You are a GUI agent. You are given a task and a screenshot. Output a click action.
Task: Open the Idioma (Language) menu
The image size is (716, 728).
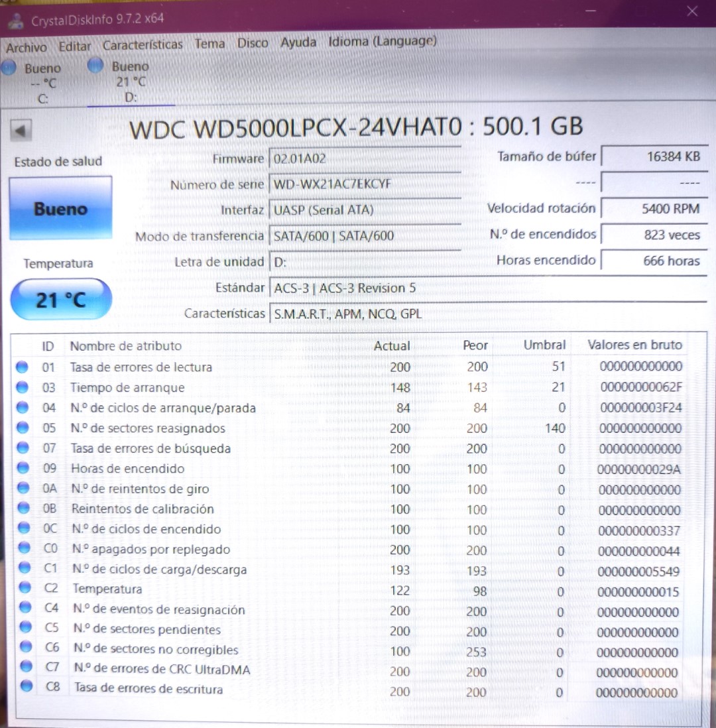383,41
